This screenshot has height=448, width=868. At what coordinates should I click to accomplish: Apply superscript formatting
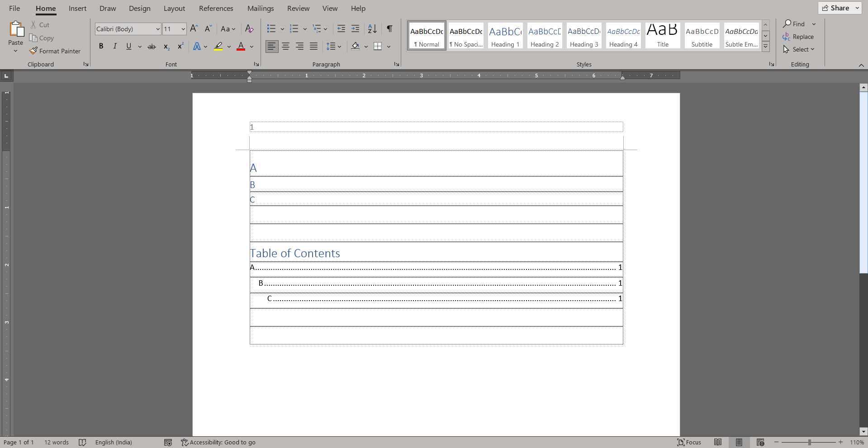pyautogui.click(x=180, y=46)
